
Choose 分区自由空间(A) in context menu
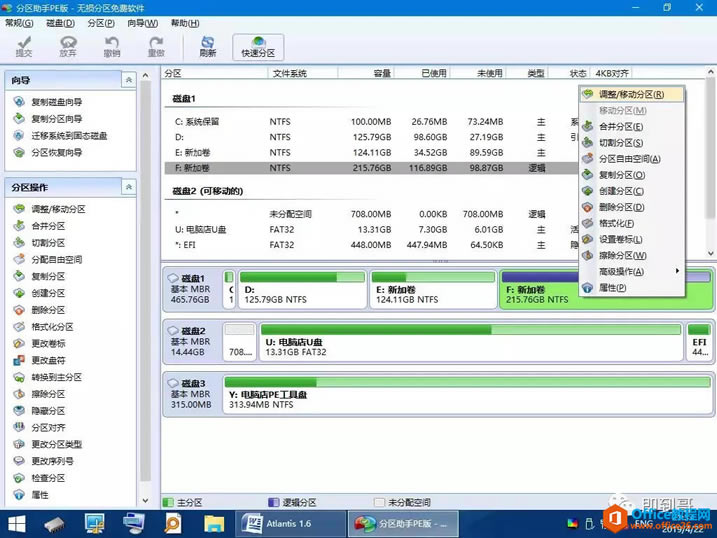click(632, 159)
